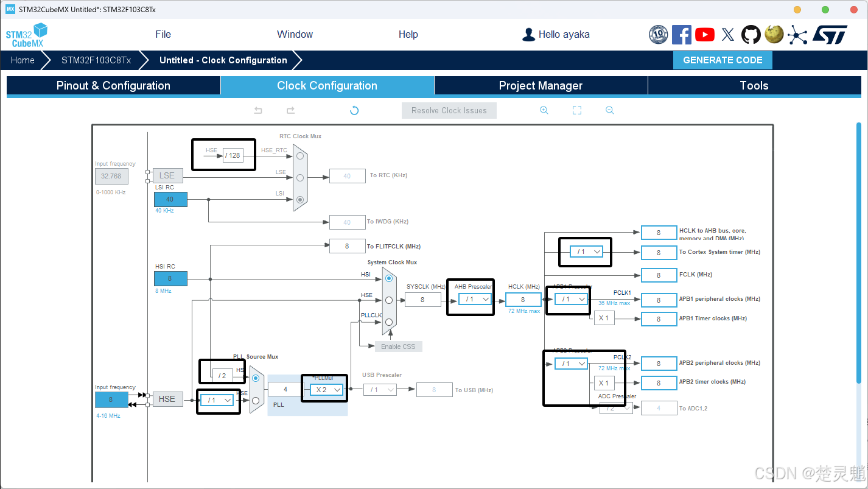Open the ADC Prescaler dropdown
This screenshot has width=868, height=489.
[616, 409]
